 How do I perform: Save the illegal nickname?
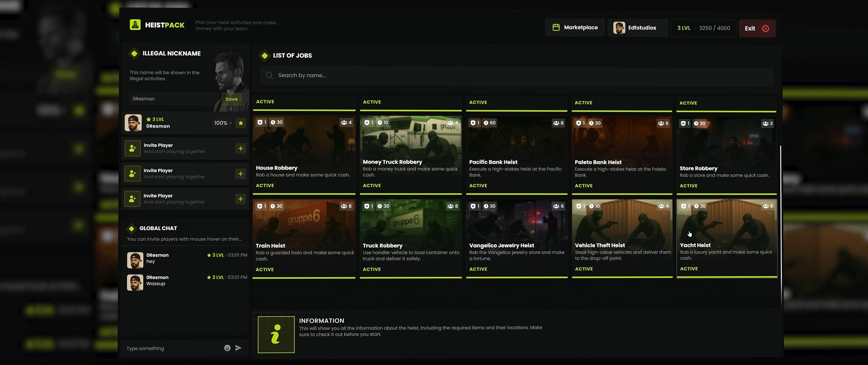click(231, 99)
